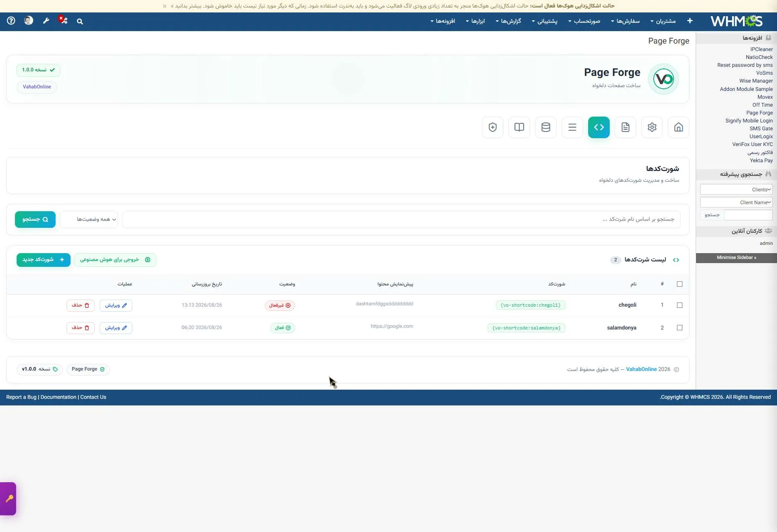Open the database icon tab
Screen dimensions: 777x532
click(x=545, y=127)
